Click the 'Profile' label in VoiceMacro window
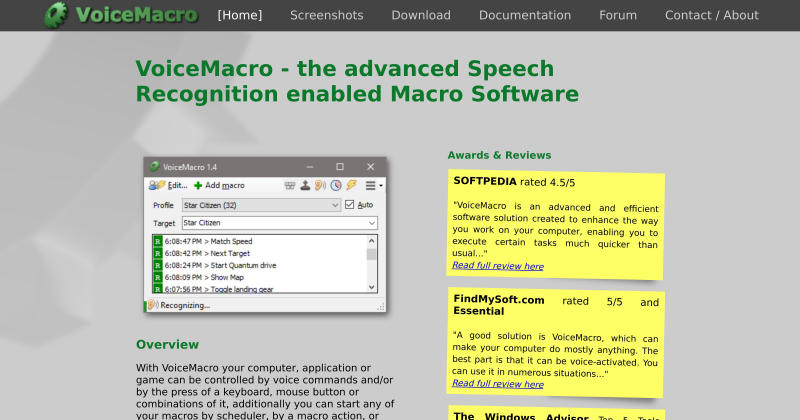The height and width of the screenshot is (420, 800). [163, 205]
